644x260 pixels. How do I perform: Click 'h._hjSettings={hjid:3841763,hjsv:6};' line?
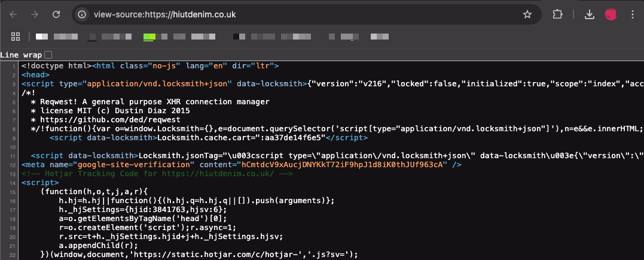pos(144,210)
